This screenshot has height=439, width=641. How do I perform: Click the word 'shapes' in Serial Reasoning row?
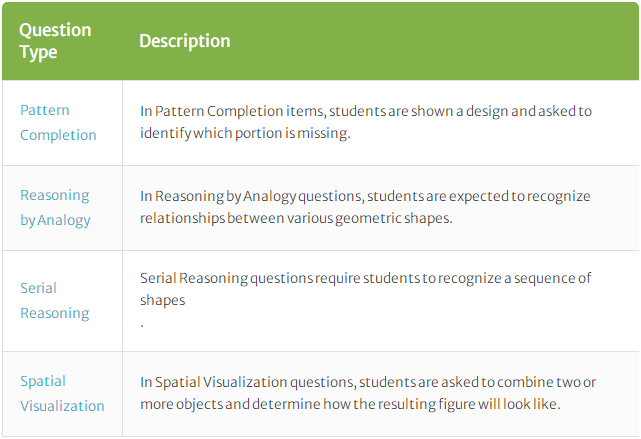click(x=162, y=300)
